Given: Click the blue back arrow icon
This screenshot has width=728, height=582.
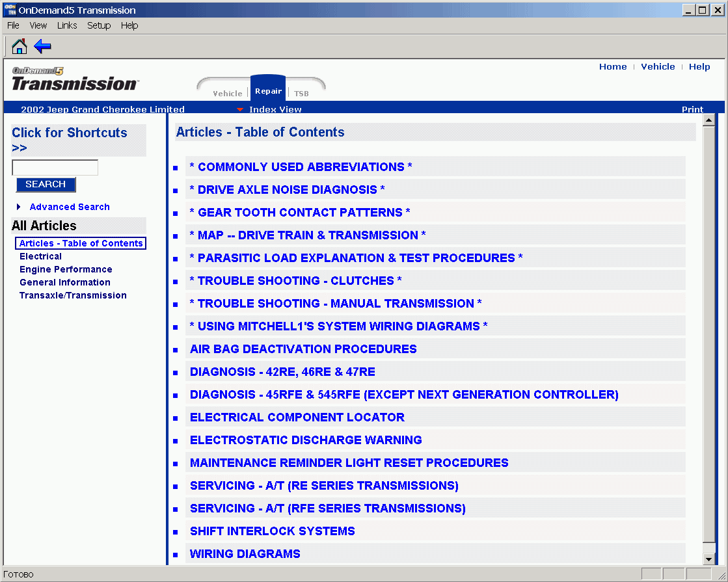Looking at the screenshot, I should 41,46.
